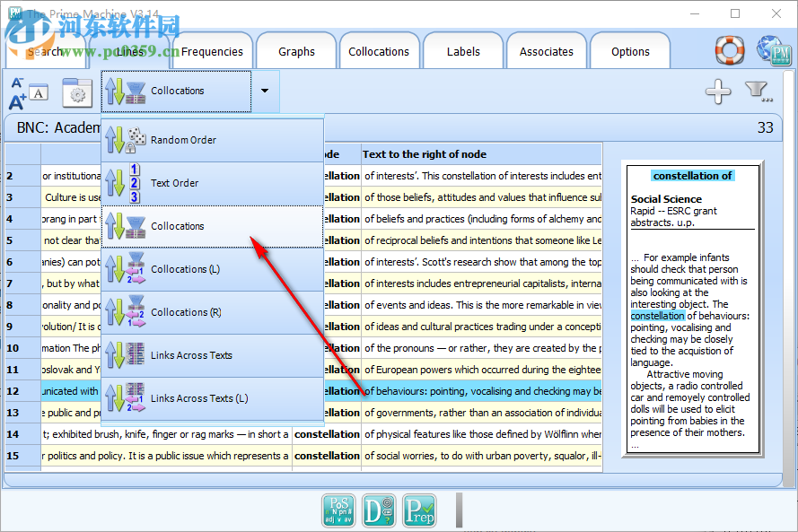Select row 5 'of reciprocal beliefs and intentions'

(481, 240)
